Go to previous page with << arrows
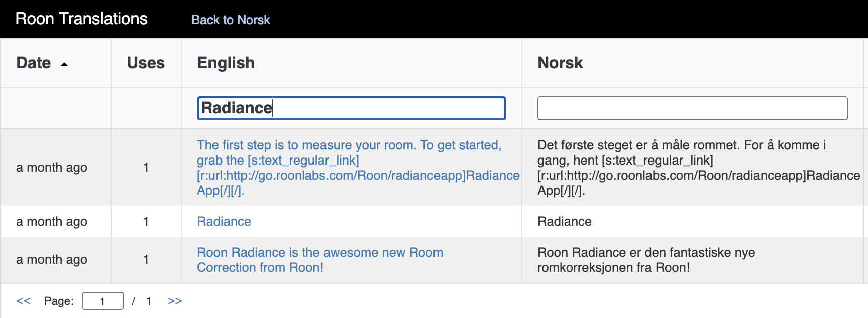 tap(23, 301)
